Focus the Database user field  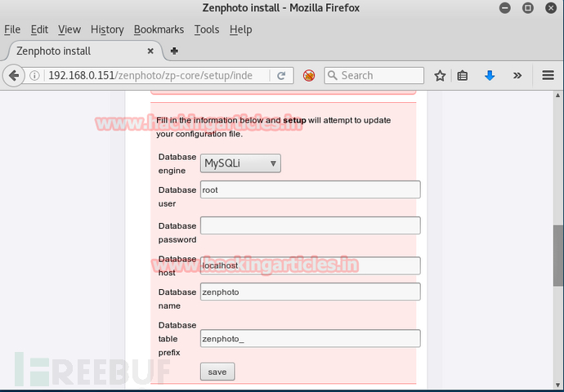310,189
